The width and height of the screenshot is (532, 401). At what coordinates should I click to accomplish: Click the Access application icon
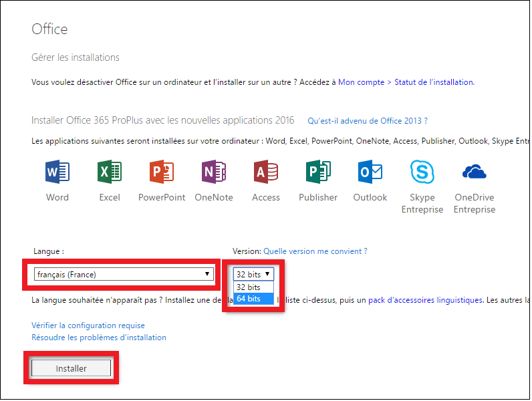(266, 172)
